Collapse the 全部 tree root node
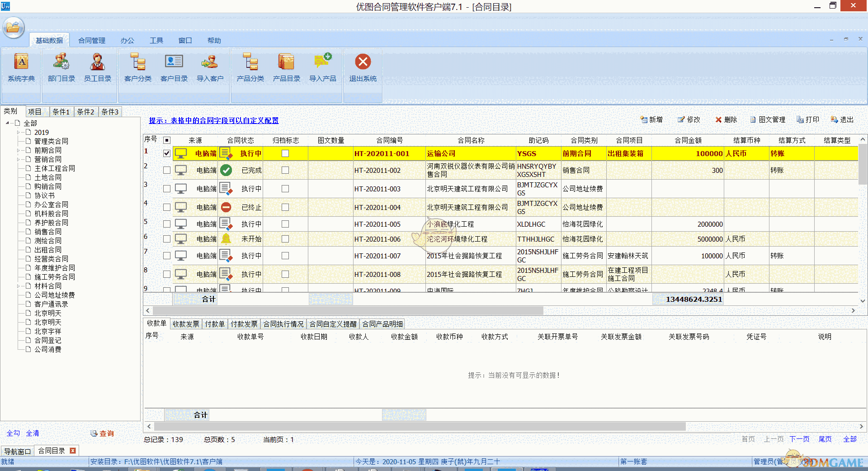The image size is (868, 471). click(6, 123)
